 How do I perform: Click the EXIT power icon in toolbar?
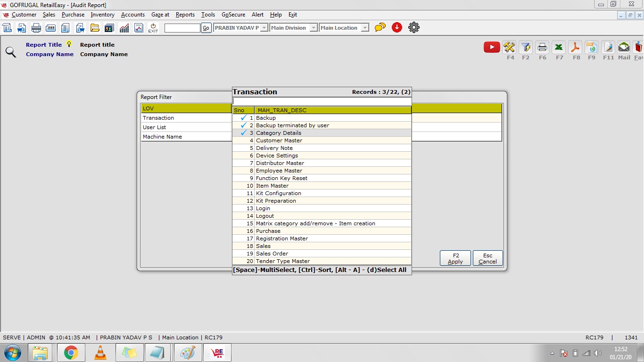tap(153, 28)
